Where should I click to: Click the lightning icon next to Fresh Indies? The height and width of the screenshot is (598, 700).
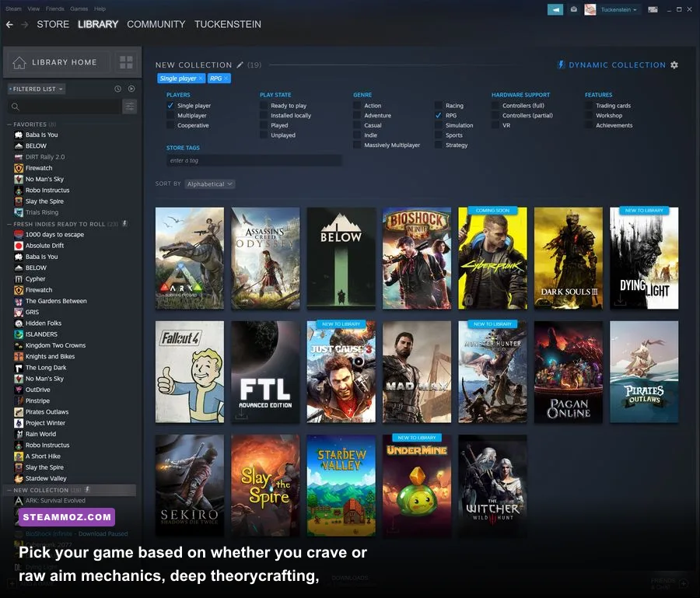tap(124, 224)
